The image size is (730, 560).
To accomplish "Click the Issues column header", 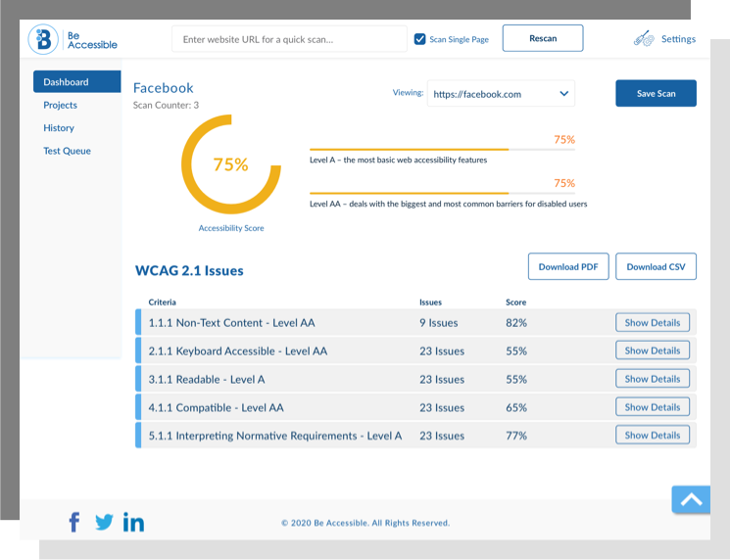I will pyautogui.click(x=430, y=302).
